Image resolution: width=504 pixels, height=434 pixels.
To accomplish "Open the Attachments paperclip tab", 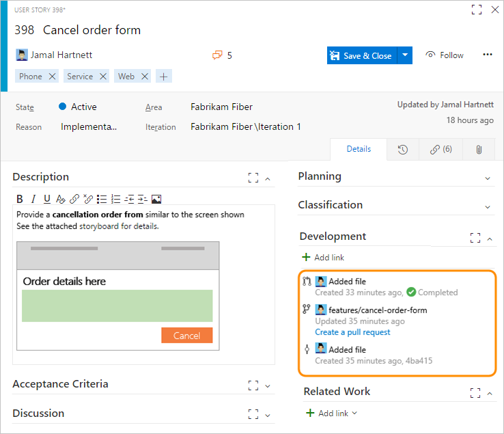I will point(479,149).
